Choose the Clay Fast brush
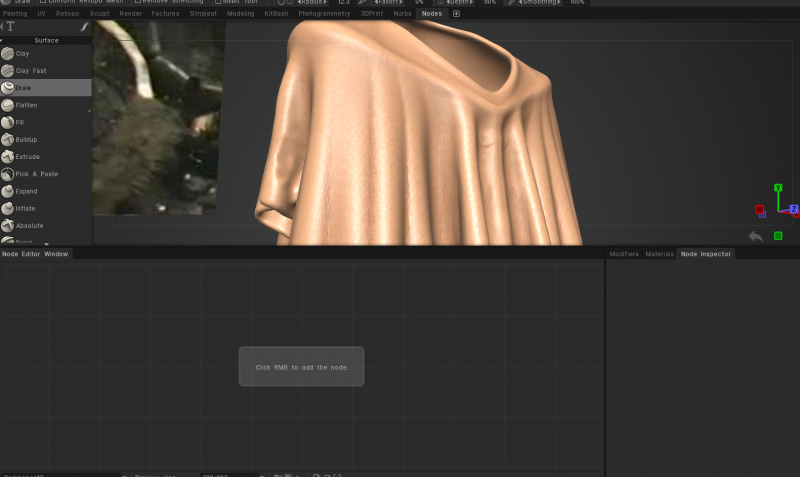 tap(45, 70)
